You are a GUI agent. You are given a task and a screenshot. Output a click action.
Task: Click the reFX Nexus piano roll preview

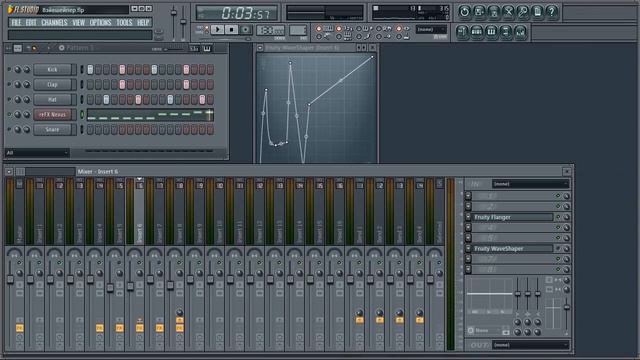pyautogui.click(x=150, y=115)
